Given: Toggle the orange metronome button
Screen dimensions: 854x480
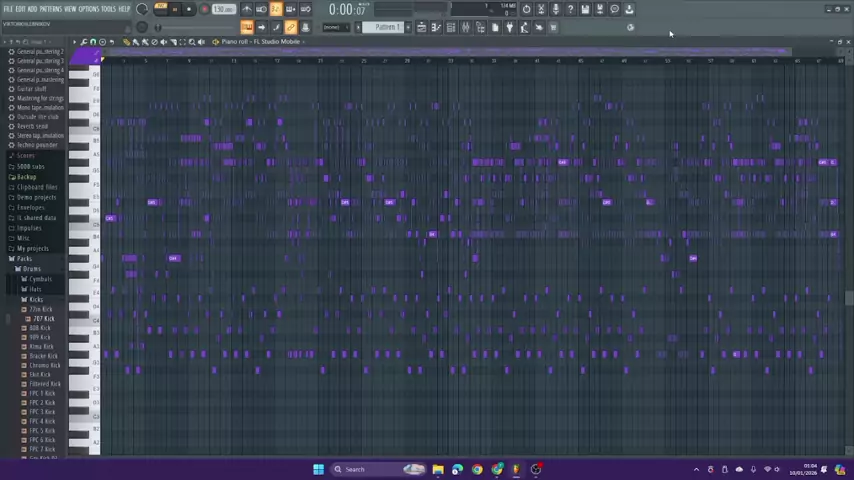Looking at the screenshot, I should pos(276,10).
